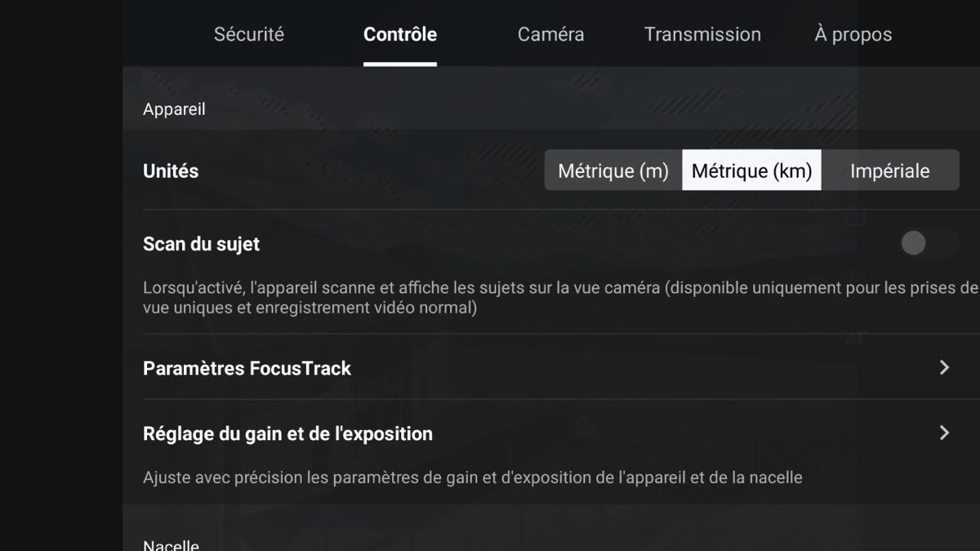Click the Scan du sujet title
This screenshot has height=551, width=980.
click(x=201, y=244)
